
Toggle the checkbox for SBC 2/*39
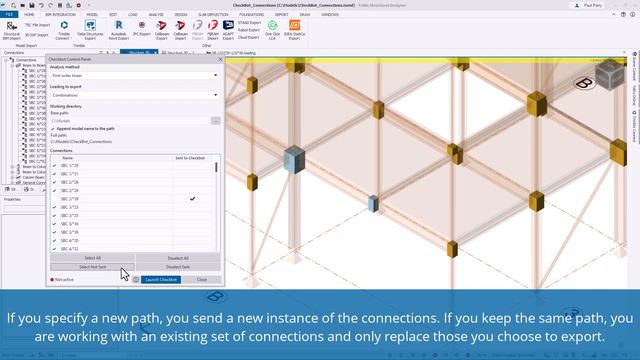54,199
